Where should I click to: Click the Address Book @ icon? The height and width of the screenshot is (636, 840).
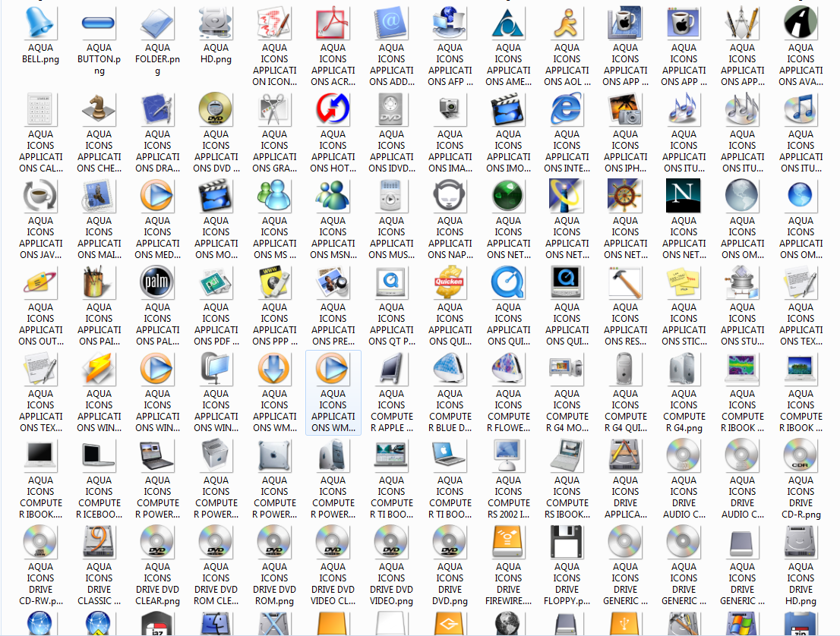(x=391, y=23)
